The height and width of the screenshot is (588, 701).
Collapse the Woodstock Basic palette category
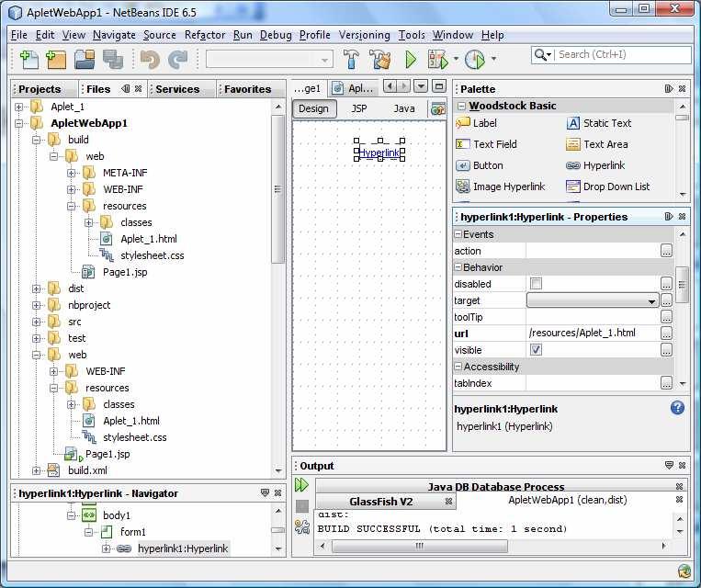[x=461, y=106]
